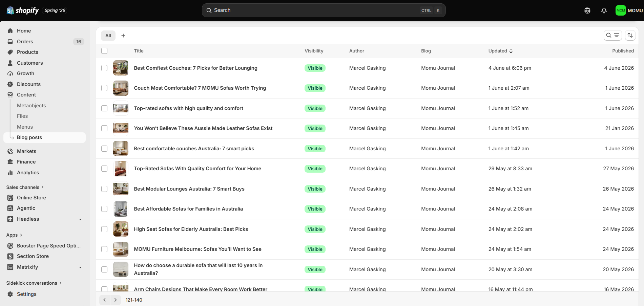Check the Top-rated sofas with high quality row
This screenshot has height=306, width=644.
point(104,108)
